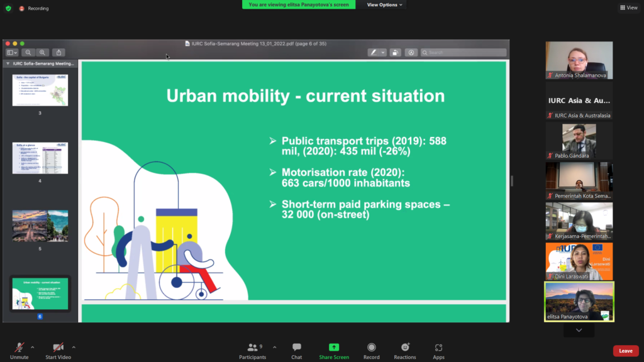Image resolution: width=644 pixels, height=362 pixels.
Task: Leave the meeting
Action: point(625,351)
